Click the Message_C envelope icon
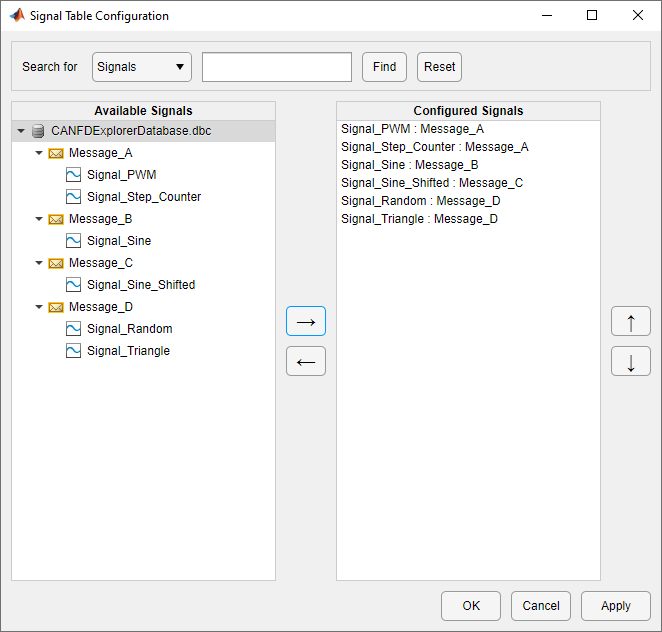This screenshot has width=662, height=632. [x=56, y=263]
